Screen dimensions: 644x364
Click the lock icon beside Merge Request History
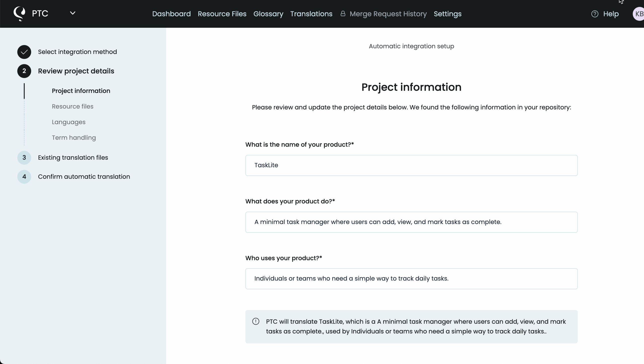[x=343, y=14]
